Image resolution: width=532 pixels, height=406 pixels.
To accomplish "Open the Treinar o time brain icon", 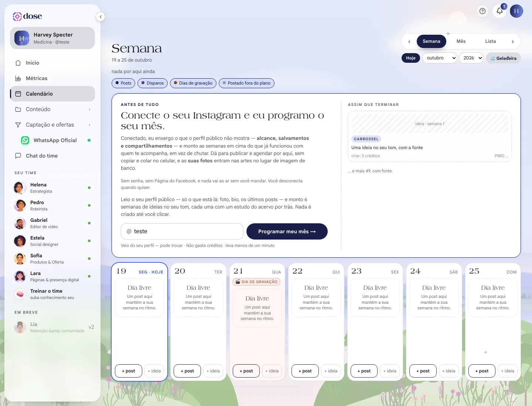I will click(x=20, y=294).
